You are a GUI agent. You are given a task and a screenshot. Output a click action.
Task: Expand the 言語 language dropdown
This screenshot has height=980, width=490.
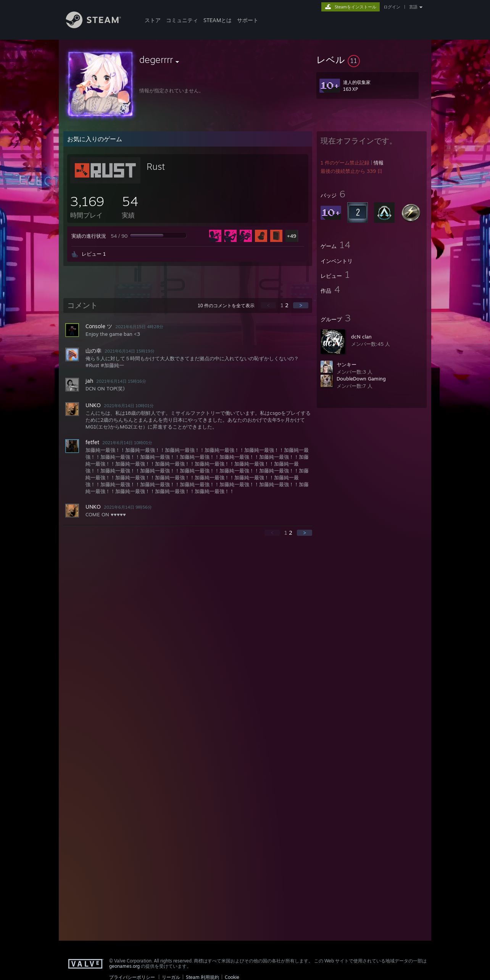click(x=416, y=7)
